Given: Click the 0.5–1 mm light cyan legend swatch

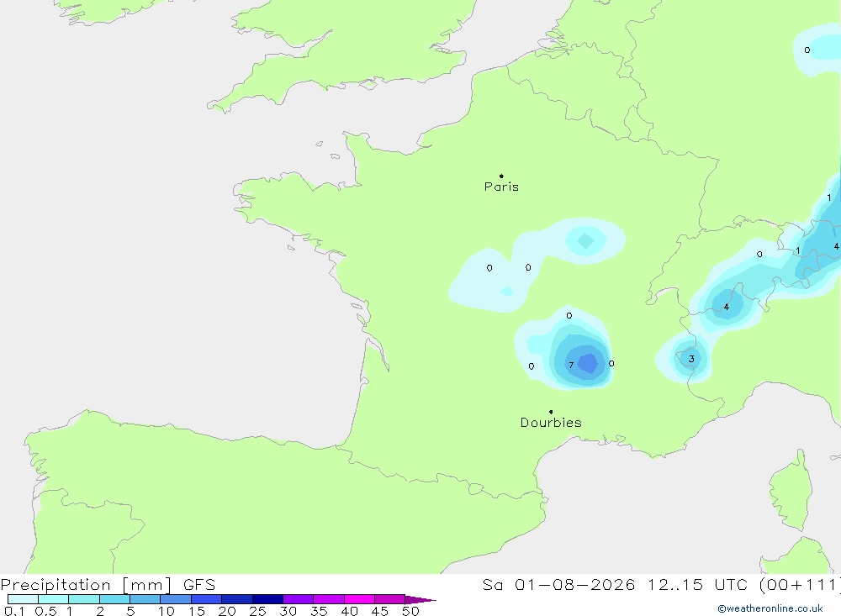Looking at the screenshot, I should coord(54,599).
